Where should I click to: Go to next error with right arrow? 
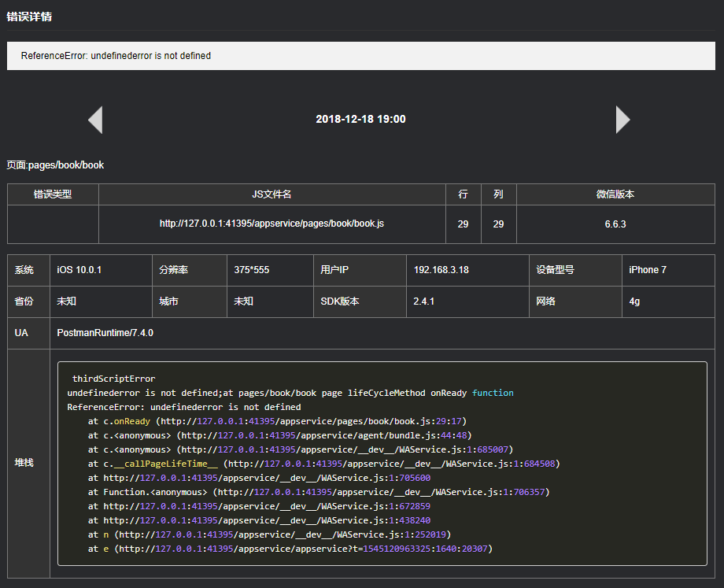pyautogui.click(x=623, y=120)
